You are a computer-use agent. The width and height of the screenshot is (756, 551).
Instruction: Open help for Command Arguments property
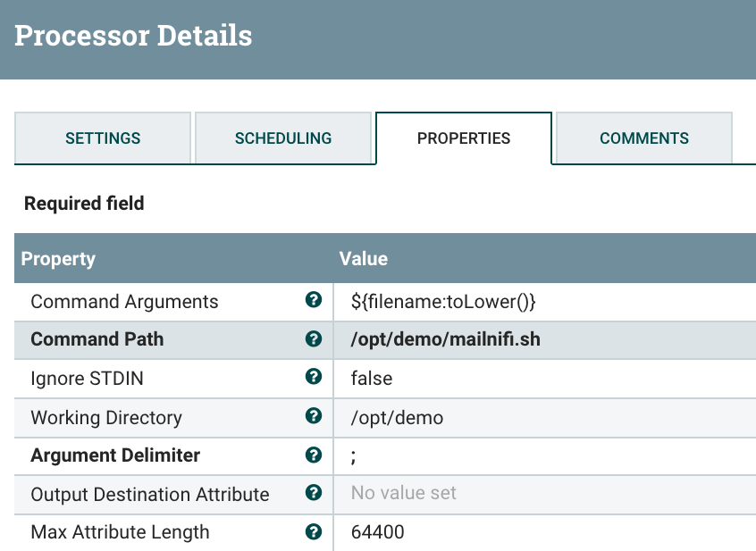[x=314, y=301]
